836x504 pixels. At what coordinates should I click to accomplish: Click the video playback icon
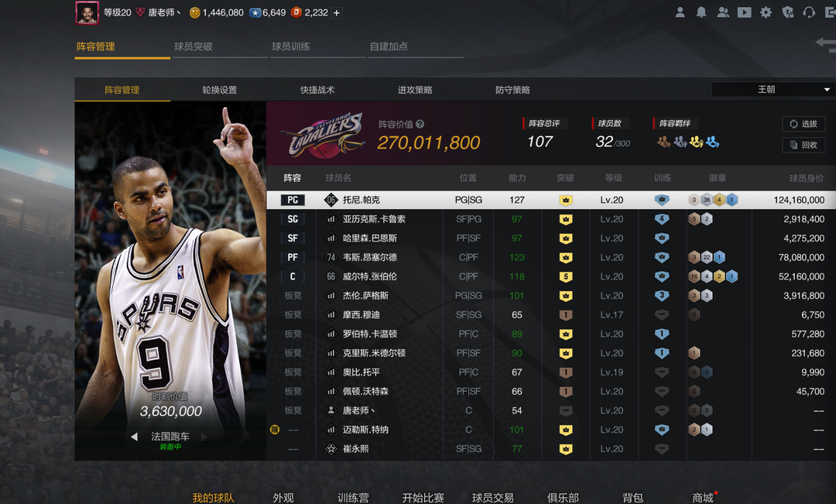(744, 12)
